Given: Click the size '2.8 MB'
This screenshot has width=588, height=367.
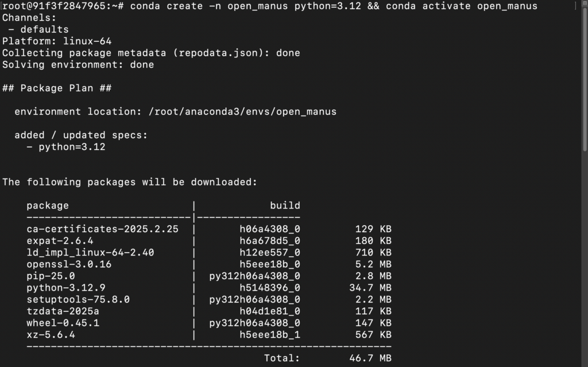Looking at the screenshot, I should pos(373,276).
